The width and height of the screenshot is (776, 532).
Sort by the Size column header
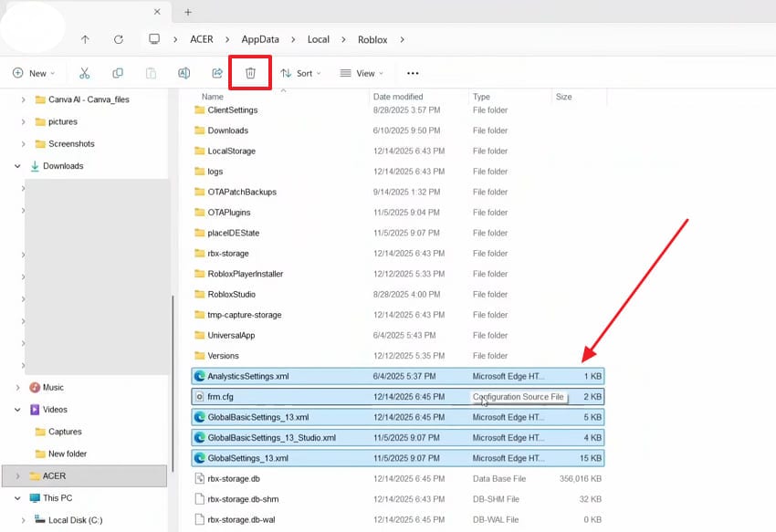click(x=563, y=97)
